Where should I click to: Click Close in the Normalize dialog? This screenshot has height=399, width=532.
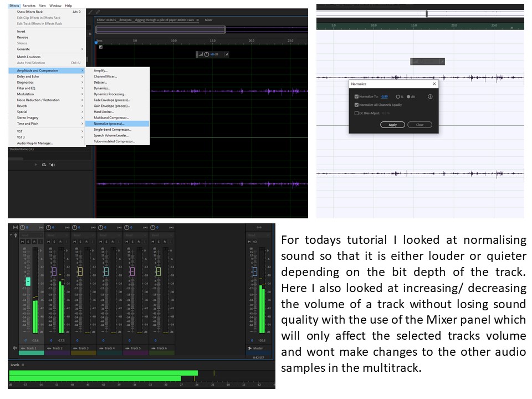(420, 124)
